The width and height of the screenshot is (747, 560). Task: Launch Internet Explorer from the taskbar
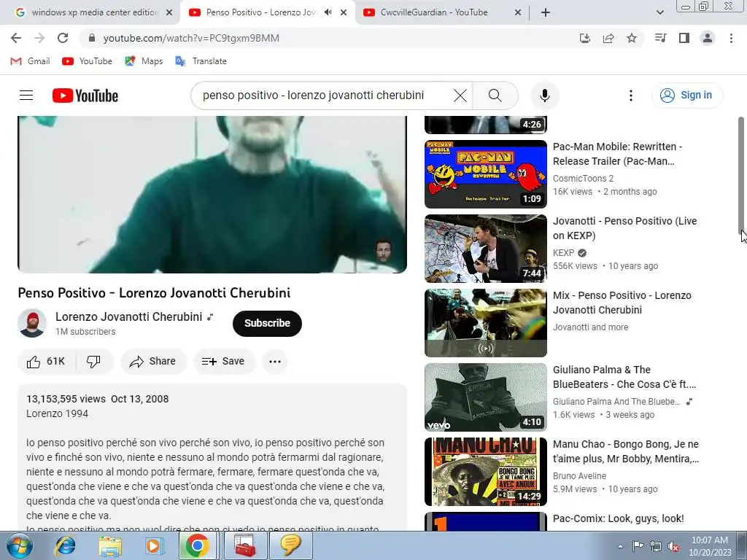click(65, 545)
